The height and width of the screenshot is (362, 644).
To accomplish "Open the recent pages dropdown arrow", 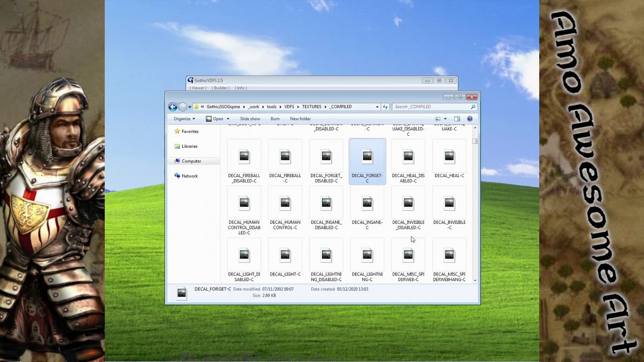I will coord(190,107).
